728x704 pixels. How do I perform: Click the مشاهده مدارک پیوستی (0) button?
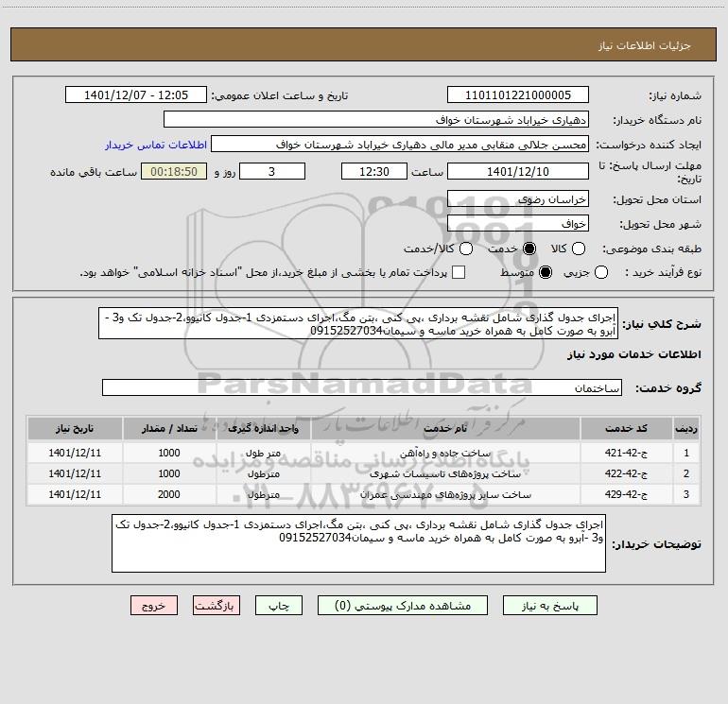403,606
